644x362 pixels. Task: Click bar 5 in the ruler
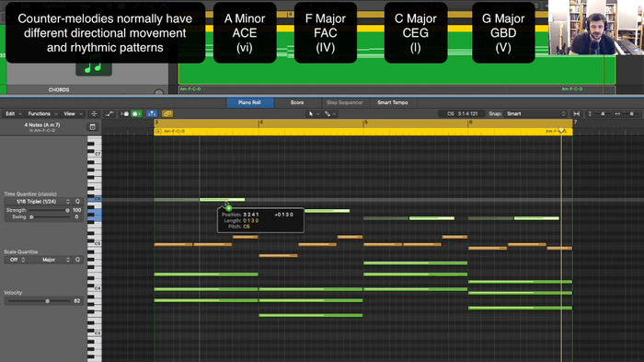(x=366, y=123)
